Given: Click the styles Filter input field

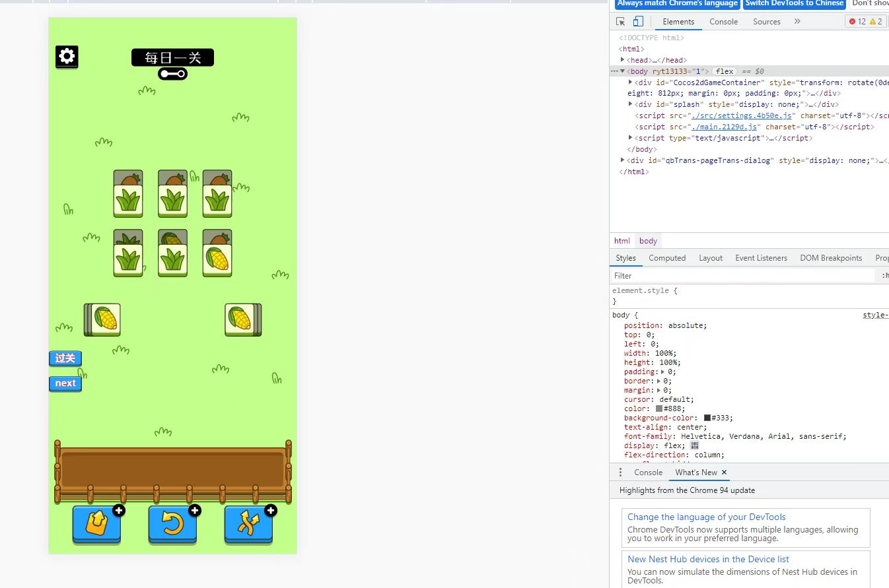Looking at the screenshot, I should 740,276.
